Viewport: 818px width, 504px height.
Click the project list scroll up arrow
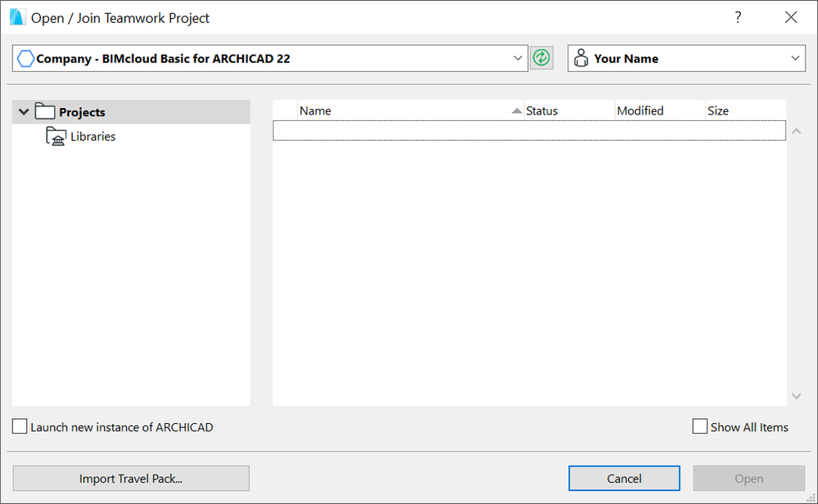point(796,132)
